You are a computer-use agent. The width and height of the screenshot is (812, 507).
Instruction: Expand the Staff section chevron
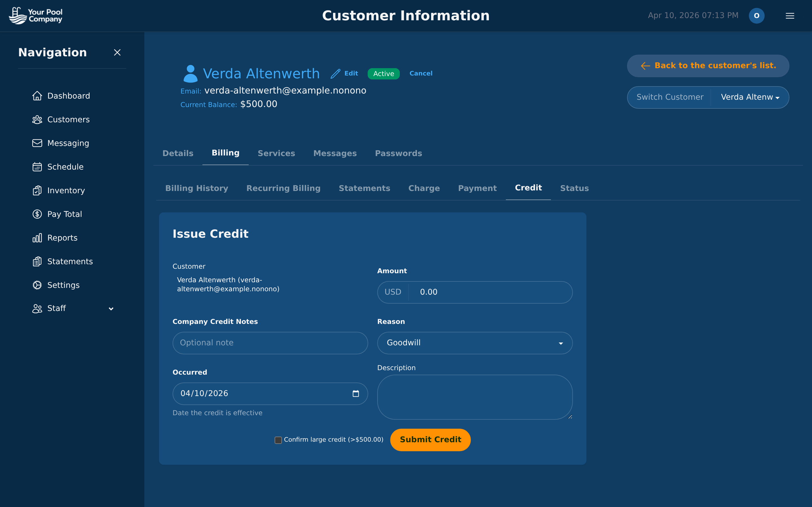(111, 308)
